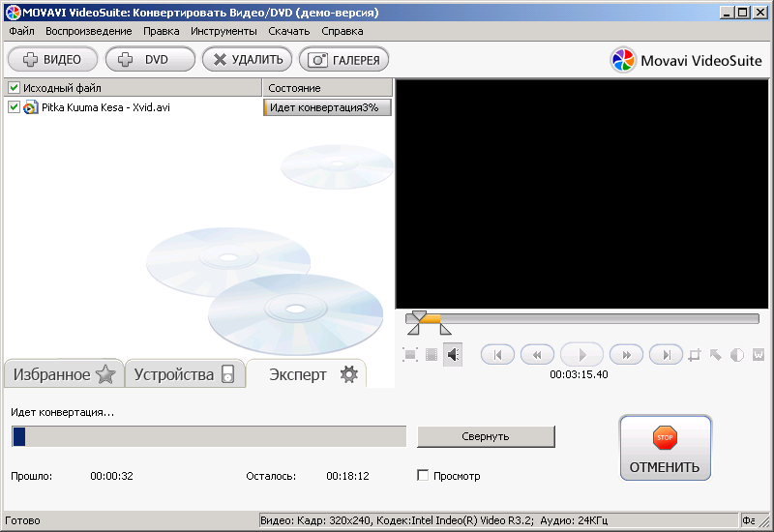Click the arrow tool icon beside crop
The image size is (774, 532).
(x=716, y=355)
